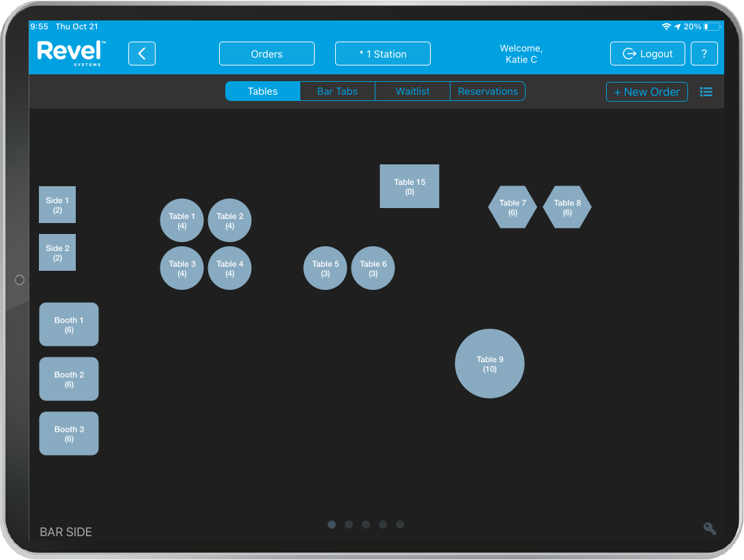
Task: Open the Orders button
Action: tap(266, 54)
